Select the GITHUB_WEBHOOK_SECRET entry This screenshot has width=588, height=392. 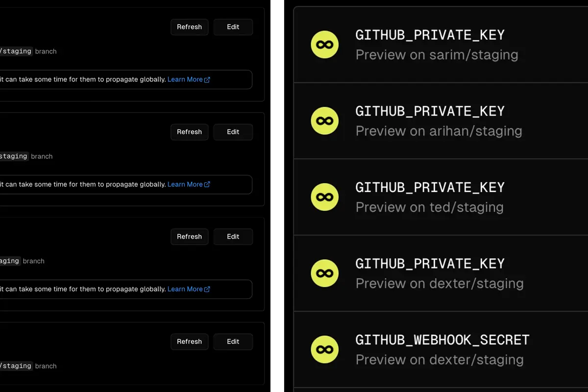point(441,349)
